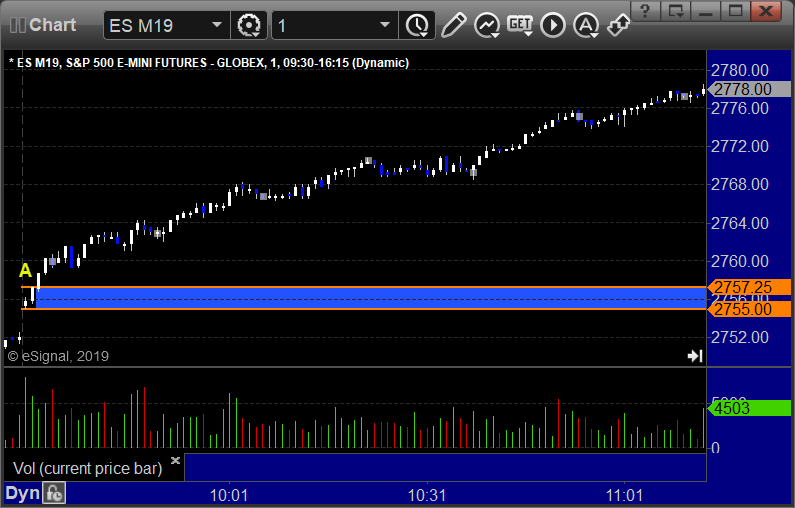Click the 2768.00 price axis label
The height and width of the screenshot is (508, 795).
(x=740, y=185)
